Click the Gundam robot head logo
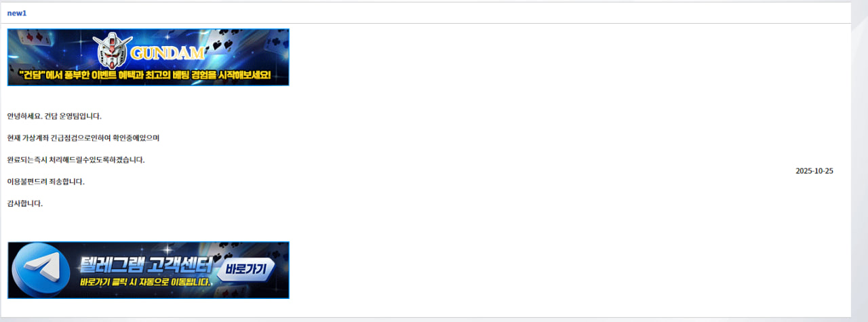Screen dimensions: 868x322 (x=113, y=52)
